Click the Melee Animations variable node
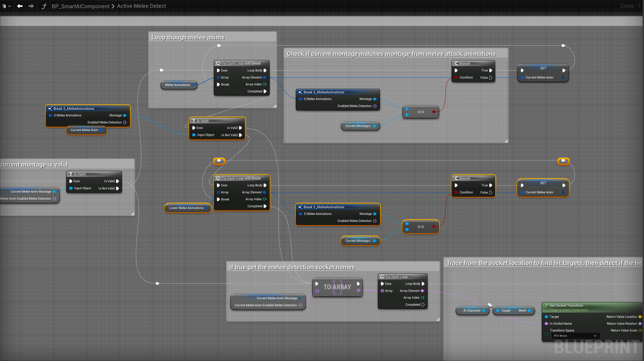 pyautogui.click(x=177, y=85)
